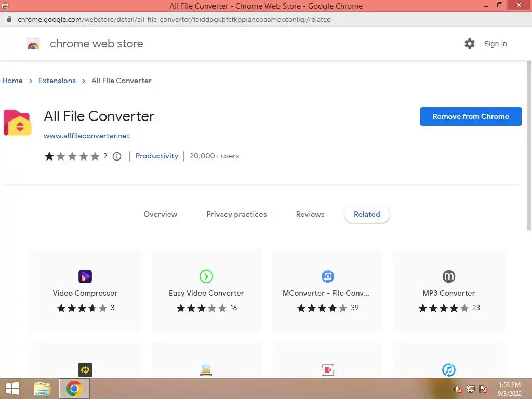Click Video Compressor star rating
Viewport: 532px width, 399px height.
[x=82, y=308]
